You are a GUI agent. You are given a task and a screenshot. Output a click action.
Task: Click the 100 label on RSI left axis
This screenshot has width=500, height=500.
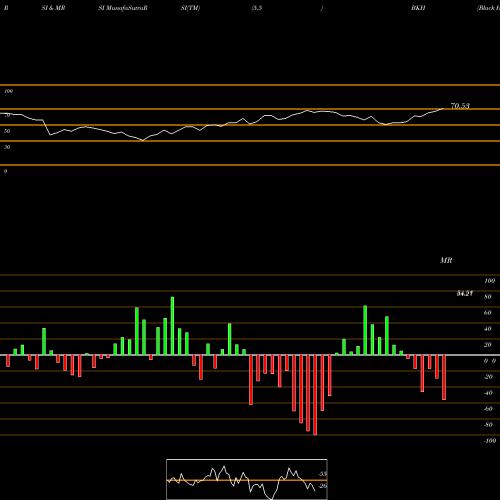tap(8, 91)
